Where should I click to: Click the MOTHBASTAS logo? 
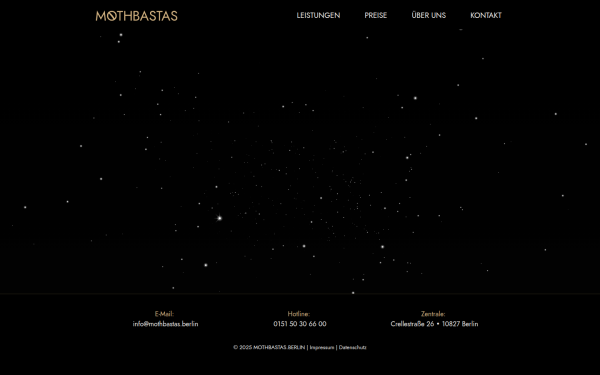pos(137,16)
